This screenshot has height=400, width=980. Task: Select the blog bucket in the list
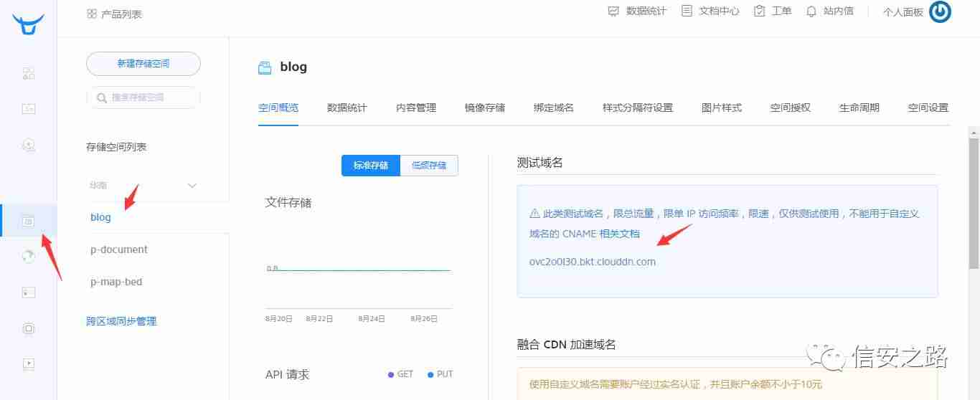point(100,217)
